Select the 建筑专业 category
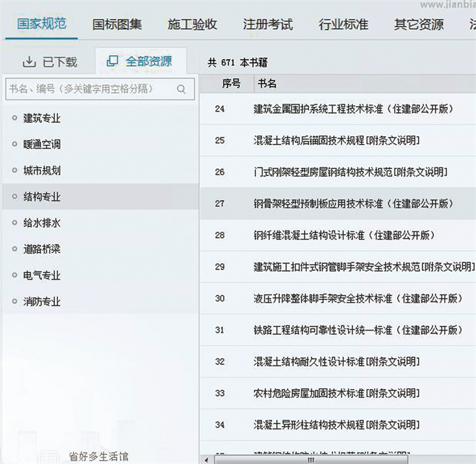Viewport: 476px width, 464px height. (42, 118)
